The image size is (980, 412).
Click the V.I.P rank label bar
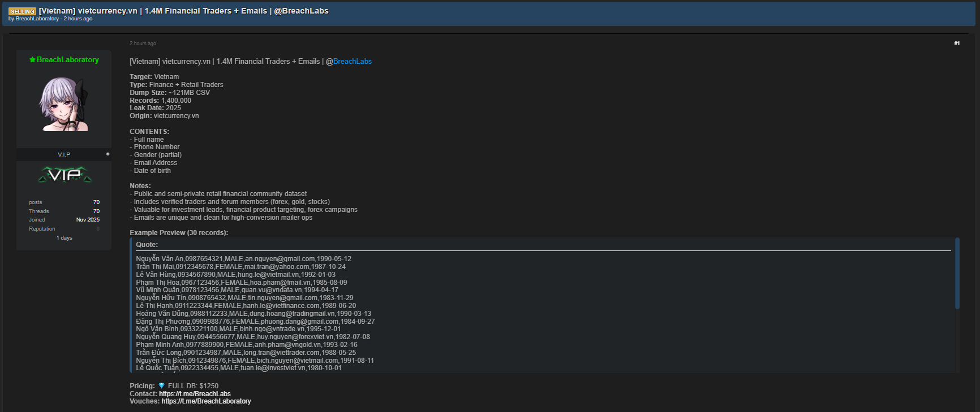pos(64,154)
